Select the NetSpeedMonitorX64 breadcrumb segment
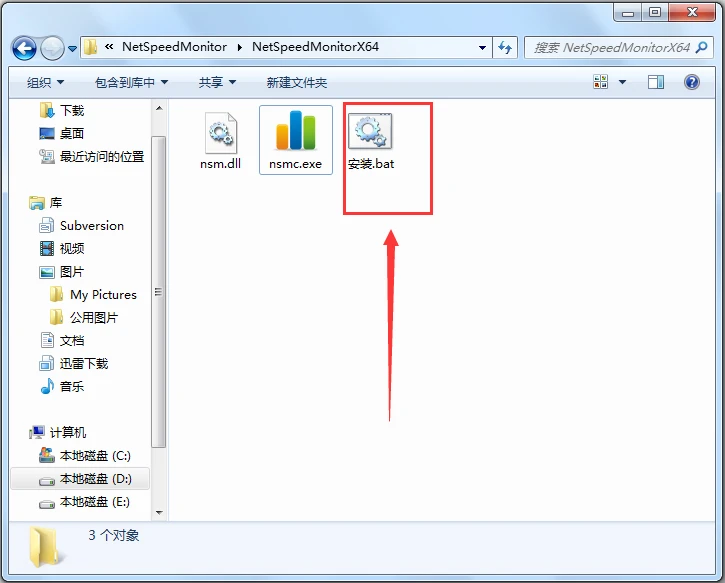The height and width of the screenshot is (583, 725). tap(315, 47)
